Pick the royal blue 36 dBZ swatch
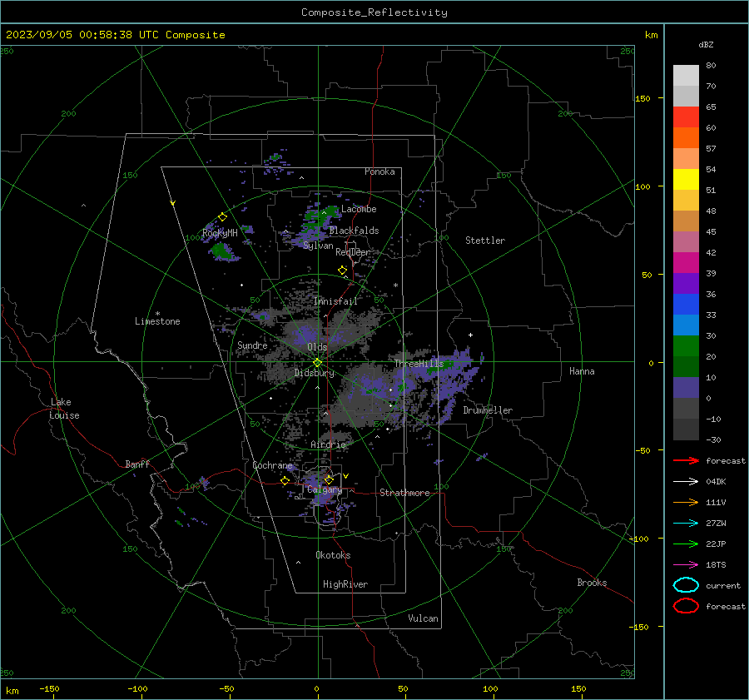Image resolution: width=749 pixels, height=700 pixels. pyautogui.click(x=686, y=304)
